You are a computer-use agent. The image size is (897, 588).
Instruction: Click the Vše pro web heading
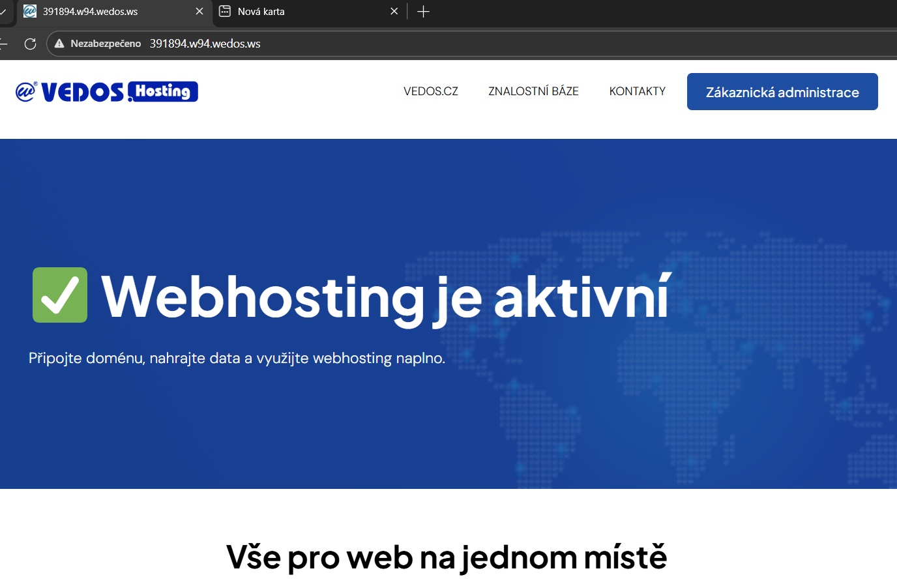(447, 557)
